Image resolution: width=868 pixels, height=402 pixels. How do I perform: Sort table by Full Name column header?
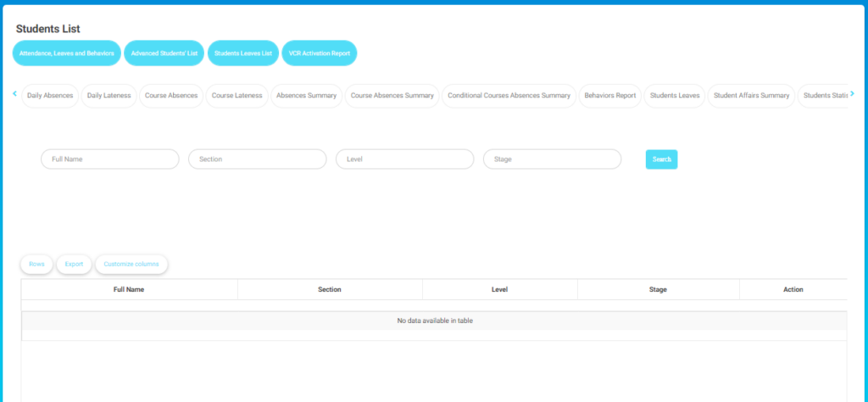[x=129, y=289]
